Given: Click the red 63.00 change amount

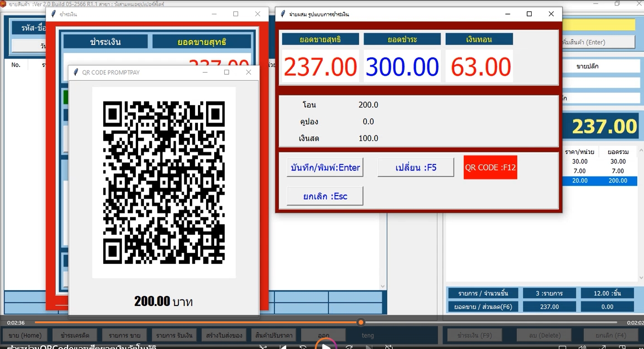Looking at the screenshot, I should [x=480, y=67].
